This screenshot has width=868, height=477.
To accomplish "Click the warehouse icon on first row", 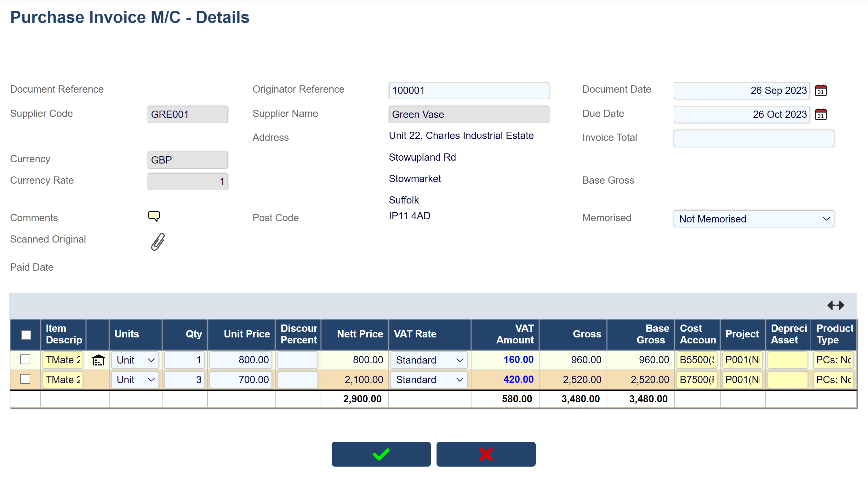I will point(98,360).
